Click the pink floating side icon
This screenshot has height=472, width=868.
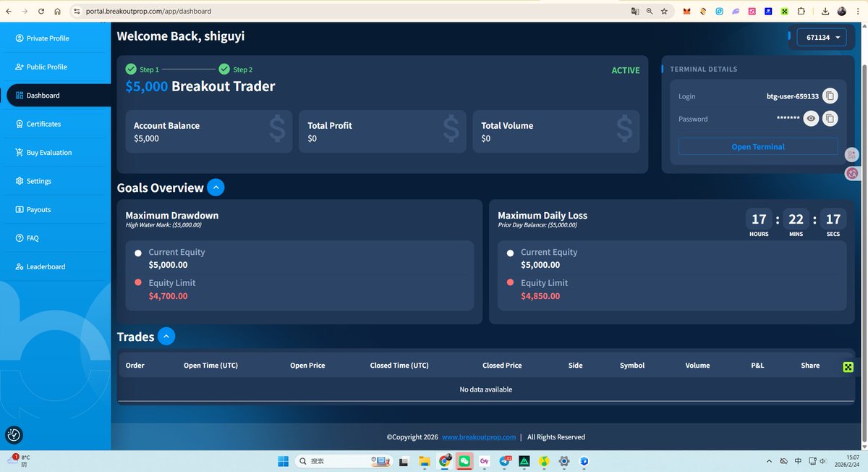point(852,173)
